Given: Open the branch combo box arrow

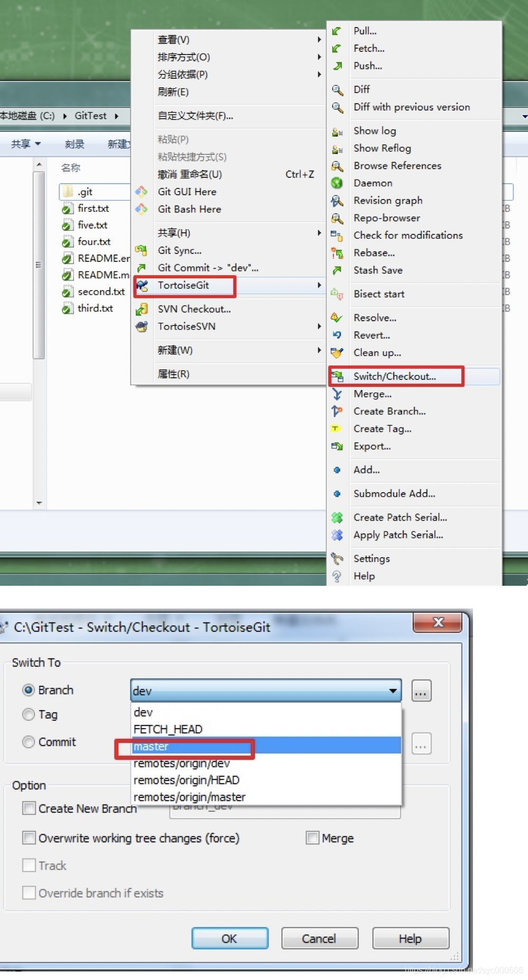Looking at the screenshot, I should (x=393, y=691).
